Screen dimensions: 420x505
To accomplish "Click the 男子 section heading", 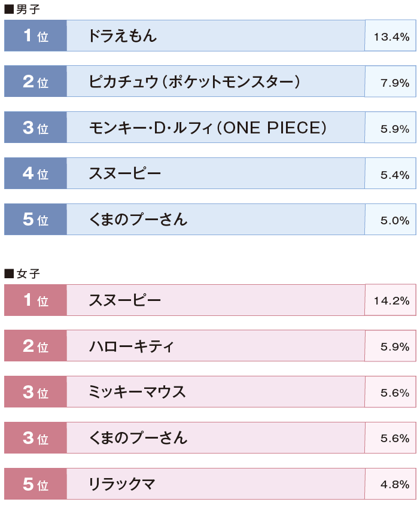I will pyautogui.click(x=23, y=9).
